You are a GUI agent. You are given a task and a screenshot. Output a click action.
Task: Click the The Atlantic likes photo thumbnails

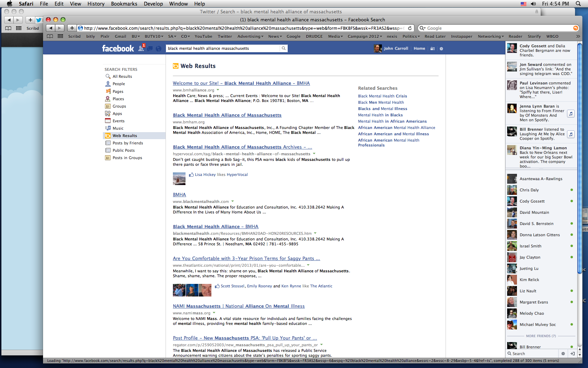point(192,290)
